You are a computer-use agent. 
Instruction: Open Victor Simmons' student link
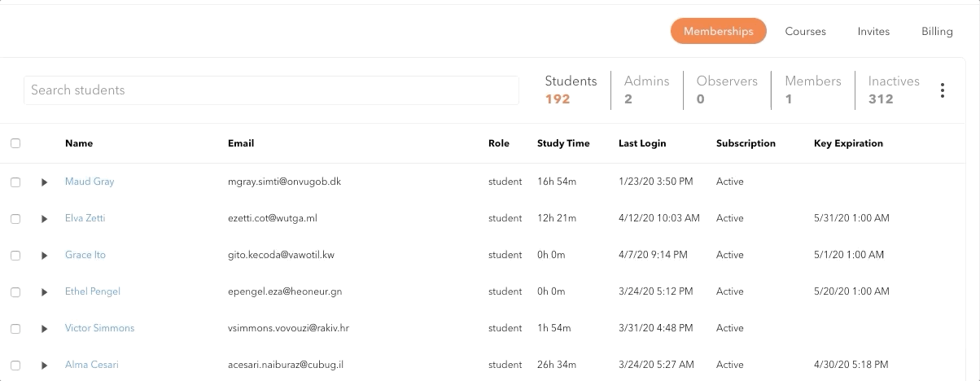pos(99,328)
